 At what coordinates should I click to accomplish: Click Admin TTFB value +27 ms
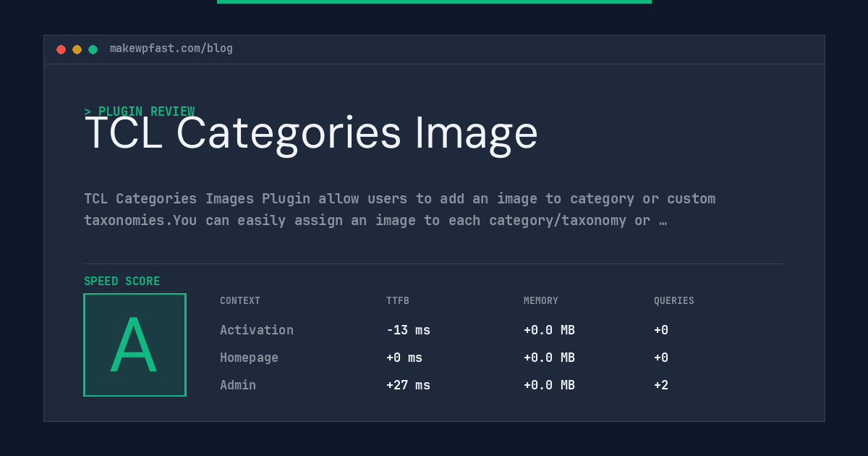[x=408, y=385]
